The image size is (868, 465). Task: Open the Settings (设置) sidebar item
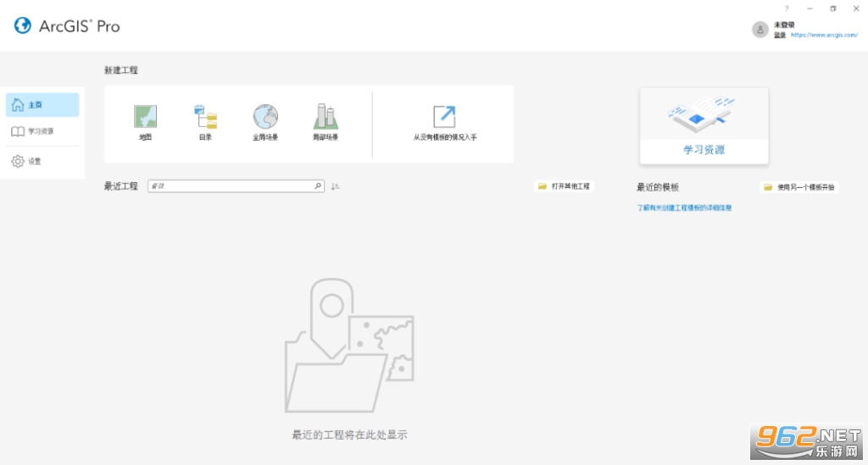(42, 161)
